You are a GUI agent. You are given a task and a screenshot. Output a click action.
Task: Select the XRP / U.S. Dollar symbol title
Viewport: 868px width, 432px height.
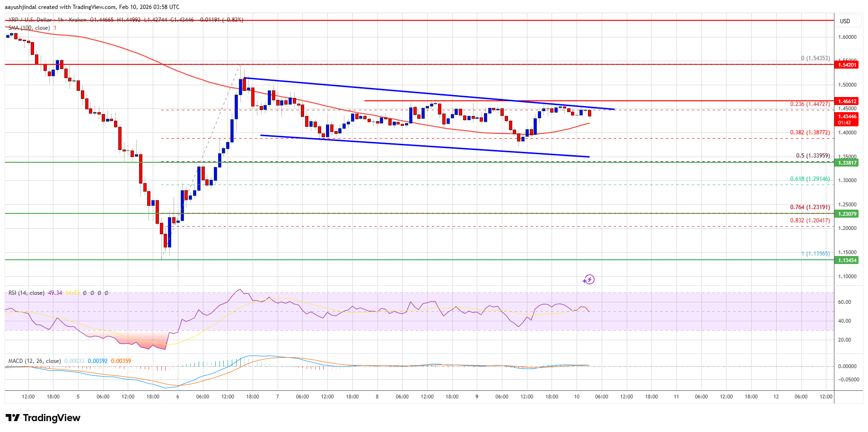coord(29,20)
